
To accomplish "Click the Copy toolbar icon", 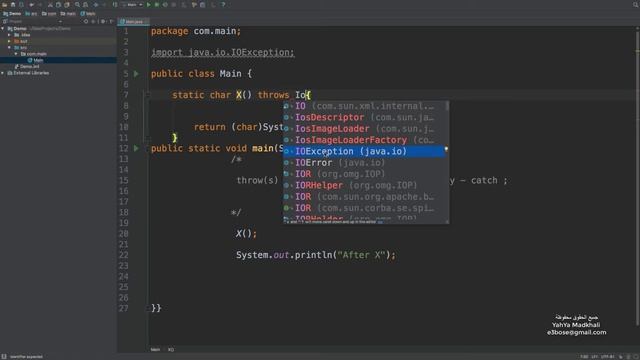I will pyautogui.click(x=58, y=4).
